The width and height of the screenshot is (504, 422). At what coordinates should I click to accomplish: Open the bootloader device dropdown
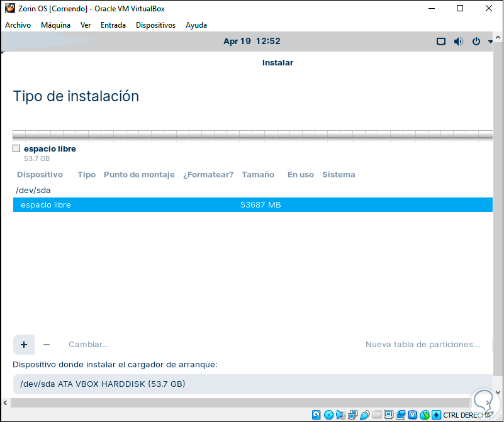(x=253, y=384)
